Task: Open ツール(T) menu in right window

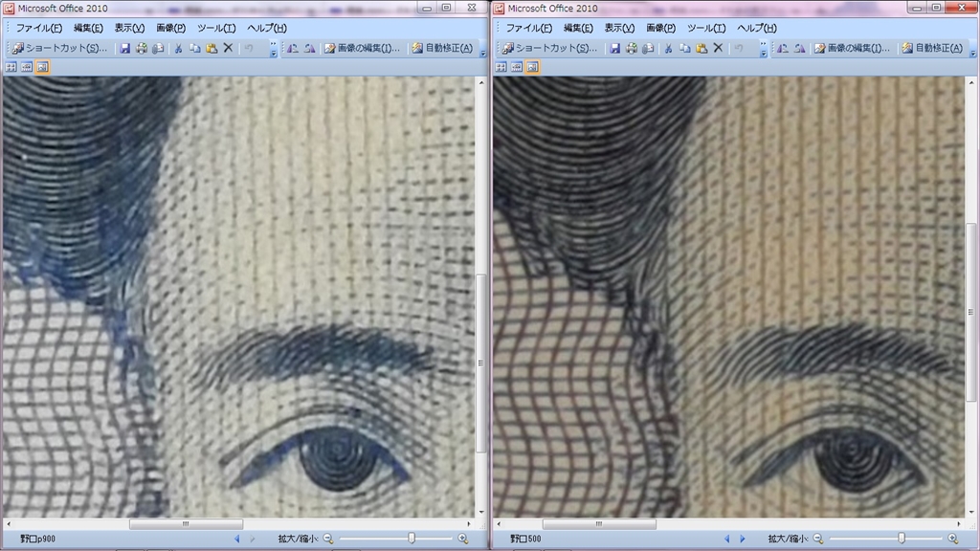Action: coord(706,28)
